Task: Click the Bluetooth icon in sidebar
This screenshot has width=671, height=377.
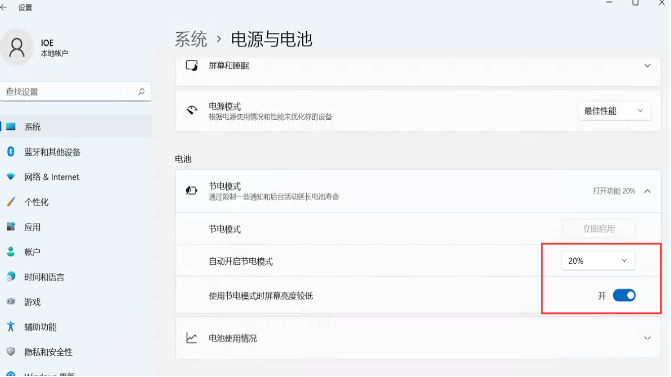Action: pyautogui.click(x=11, y=151)
